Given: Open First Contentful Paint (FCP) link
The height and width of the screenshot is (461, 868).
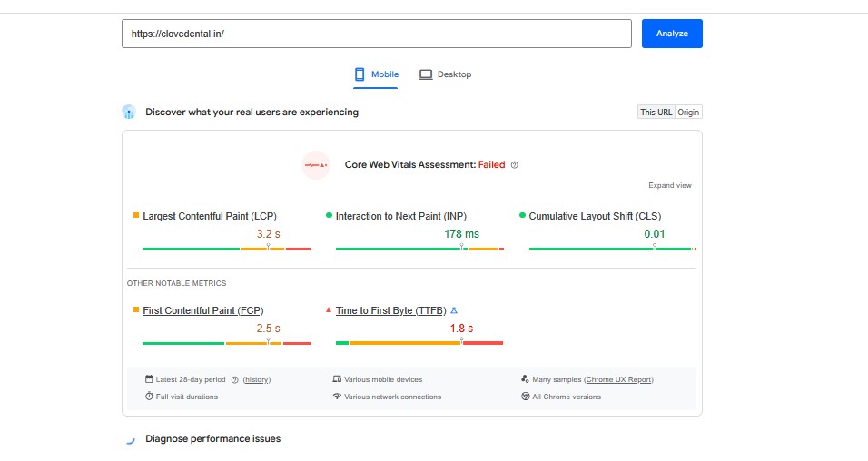Looking at the screenshot, I should pos(203,310).
